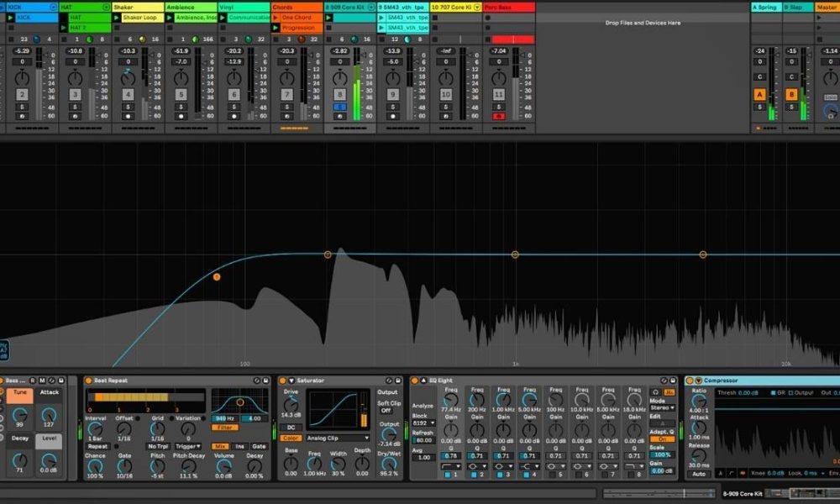Launch the Shaker Loop clip
Screen dimensions: 840x504
pos(117,18)
